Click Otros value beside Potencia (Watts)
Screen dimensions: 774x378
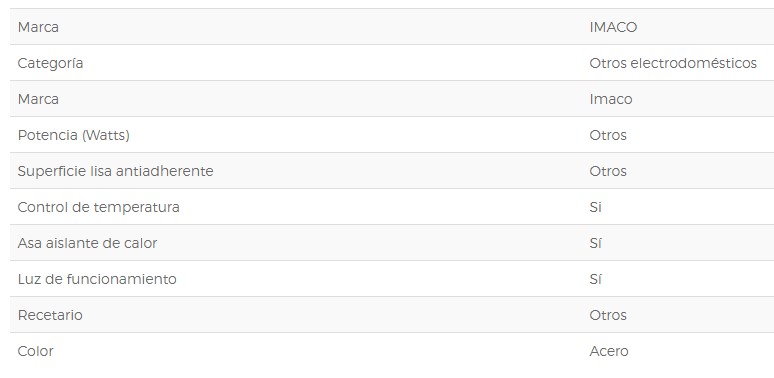coord(608,135)
